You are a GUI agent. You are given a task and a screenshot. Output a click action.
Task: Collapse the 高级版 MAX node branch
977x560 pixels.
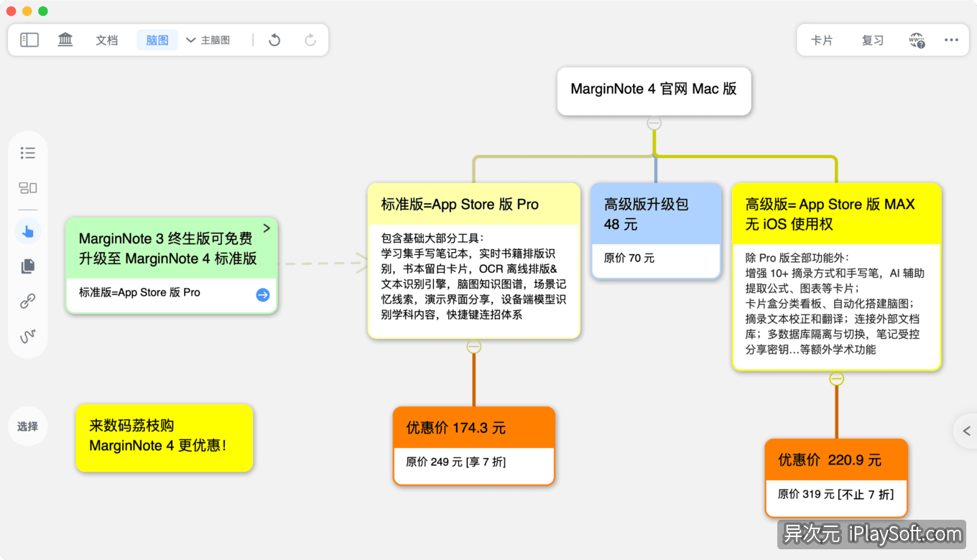pyautogui.click(x=836, y=378)
